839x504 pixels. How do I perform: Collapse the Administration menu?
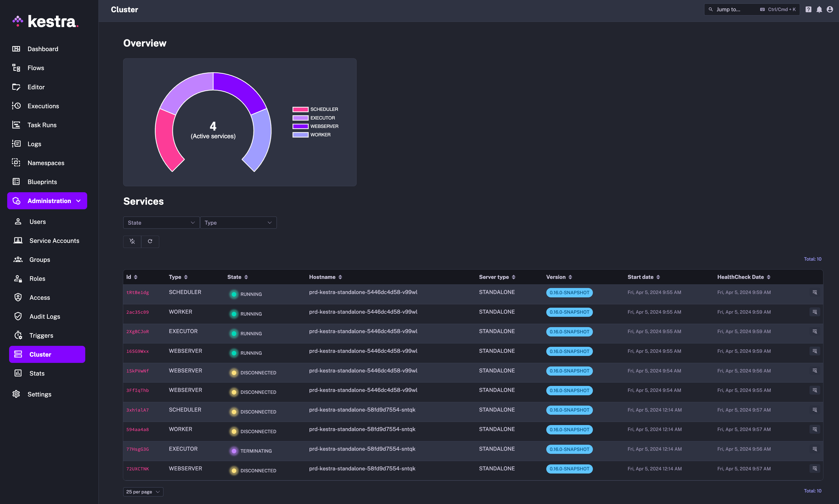pos(47,201)
